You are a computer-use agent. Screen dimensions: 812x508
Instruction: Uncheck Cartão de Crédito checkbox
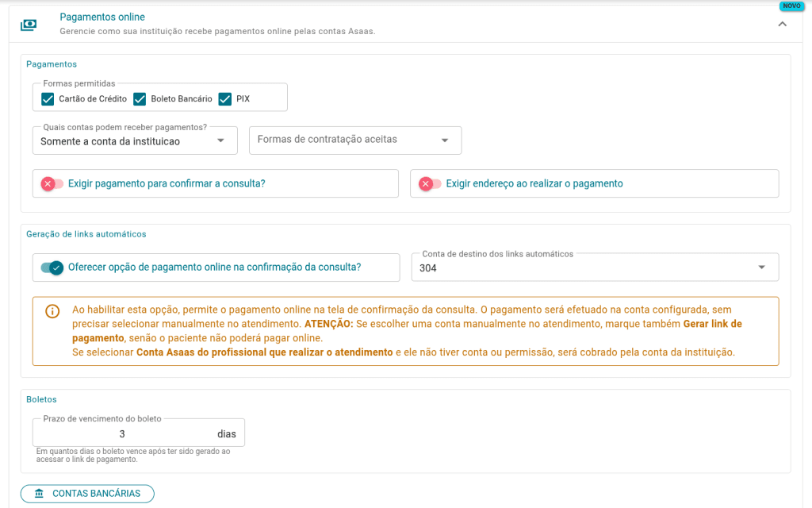coord(48,99)
